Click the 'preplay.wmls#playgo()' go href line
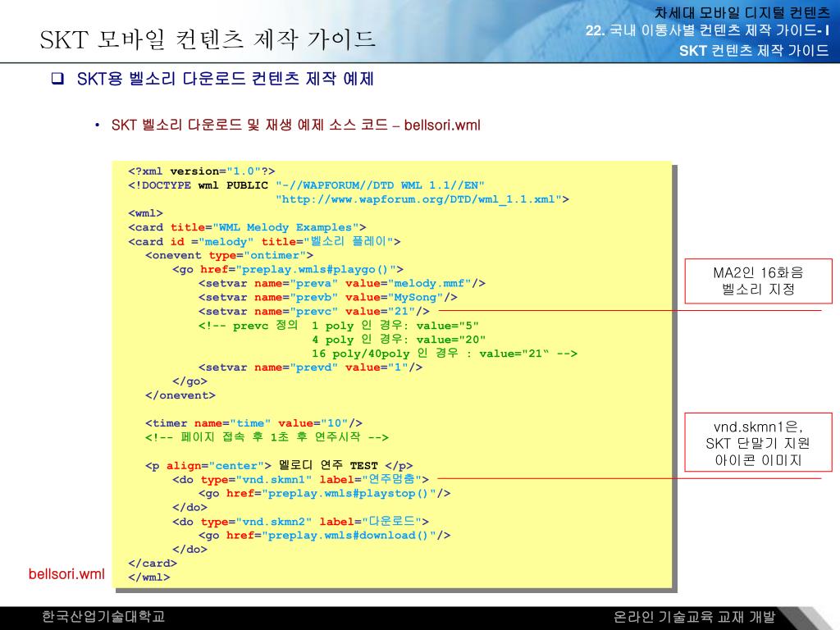Screen dimensions: 840x630 (288, 269)
